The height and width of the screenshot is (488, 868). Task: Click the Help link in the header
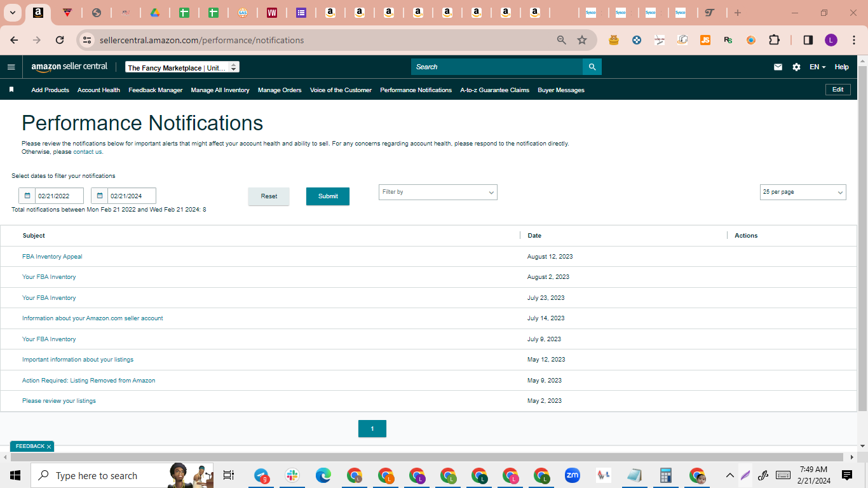point(841,67)
